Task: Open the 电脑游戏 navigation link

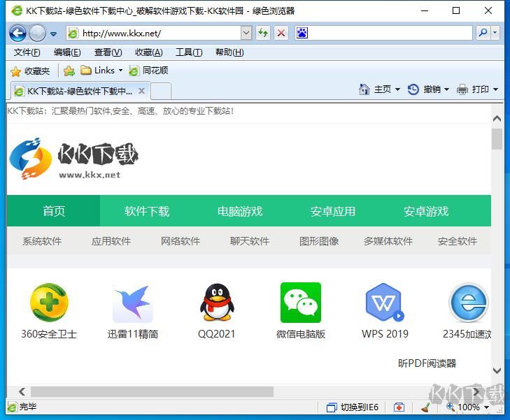Action: [x=240, y=211]
